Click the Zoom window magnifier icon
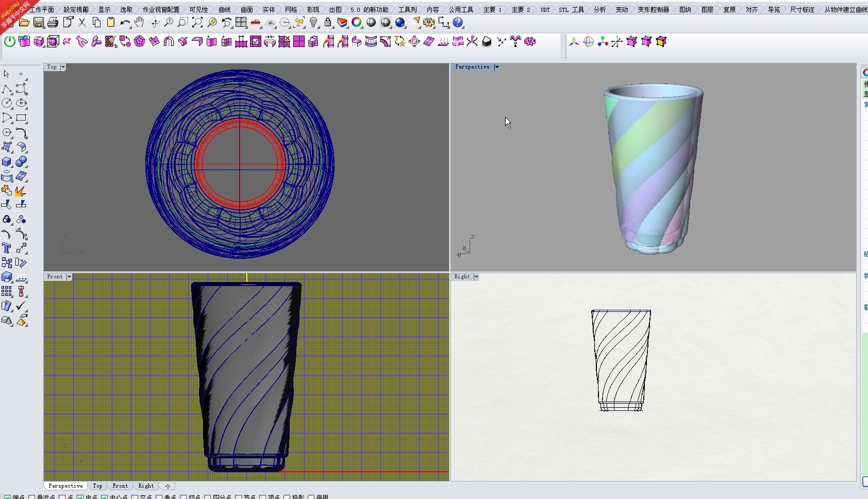The height and width of the screenshot is (499, 868). [x=183, y=23]
